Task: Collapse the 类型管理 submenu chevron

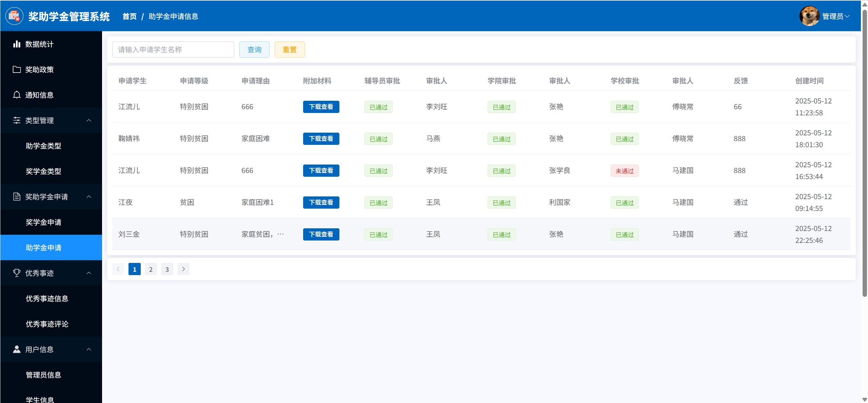Action: 89,120
